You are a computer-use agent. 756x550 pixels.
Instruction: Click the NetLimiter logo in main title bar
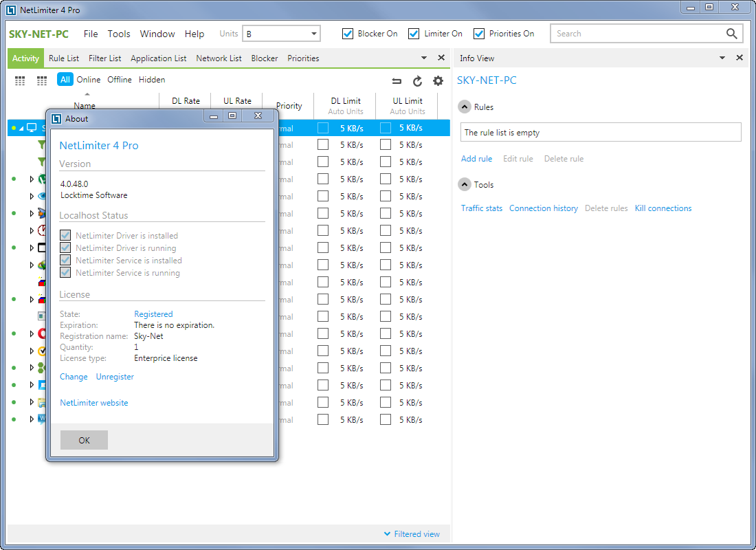[x=11, y=10]
